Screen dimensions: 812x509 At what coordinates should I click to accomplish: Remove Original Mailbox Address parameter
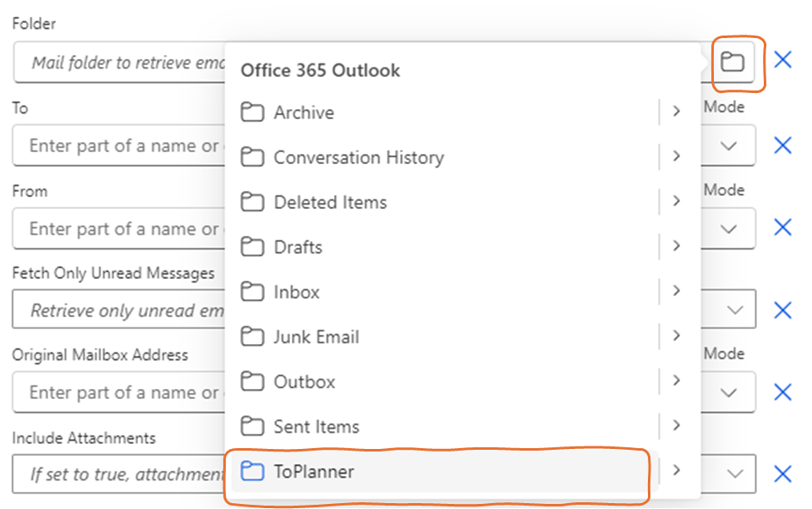(783, 392)
